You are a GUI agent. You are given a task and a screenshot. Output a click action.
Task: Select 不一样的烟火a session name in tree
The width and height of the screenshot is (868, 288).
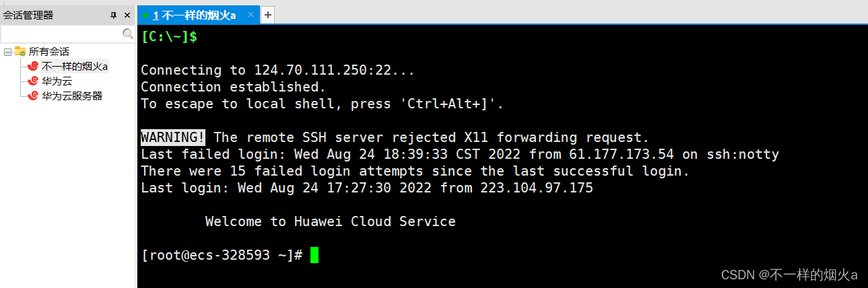[x=74, y=67]
